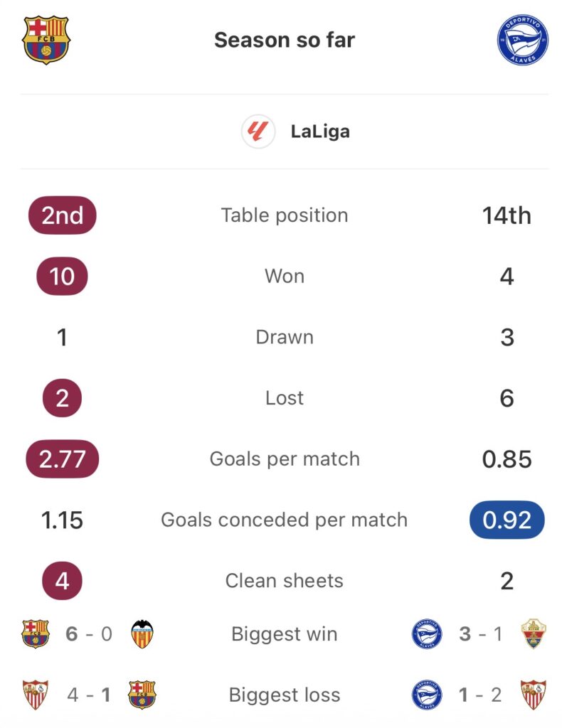Tap the Barcelona crest beside the 6 - 0 score
This screenshot has width=562, height=728.
(36, 633)
